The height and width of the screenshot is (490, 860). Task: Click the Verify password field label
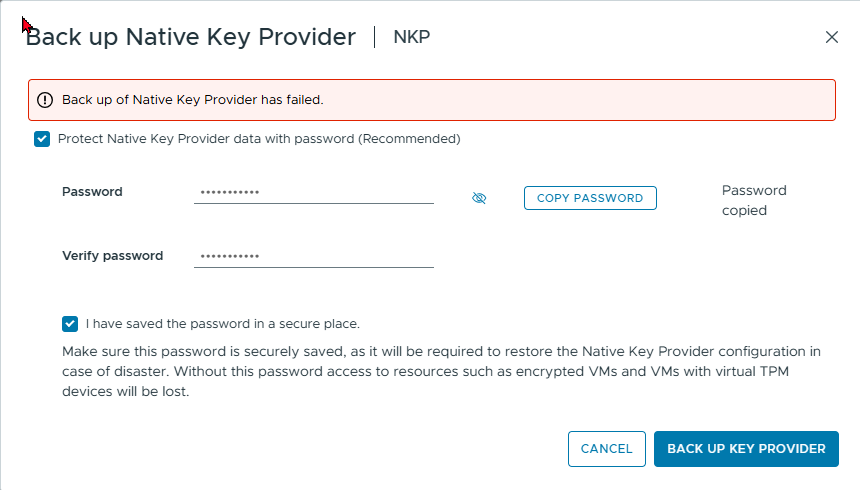tap(112, 256)
